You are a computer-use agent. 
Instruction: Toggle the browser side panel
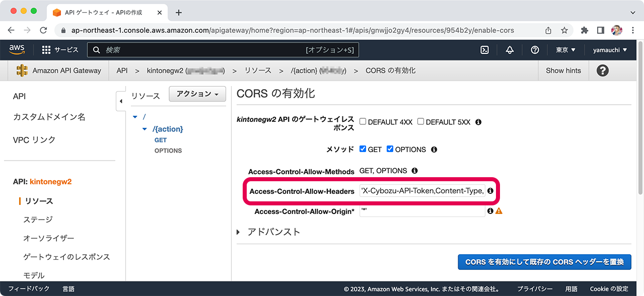(x=601, y=30)
